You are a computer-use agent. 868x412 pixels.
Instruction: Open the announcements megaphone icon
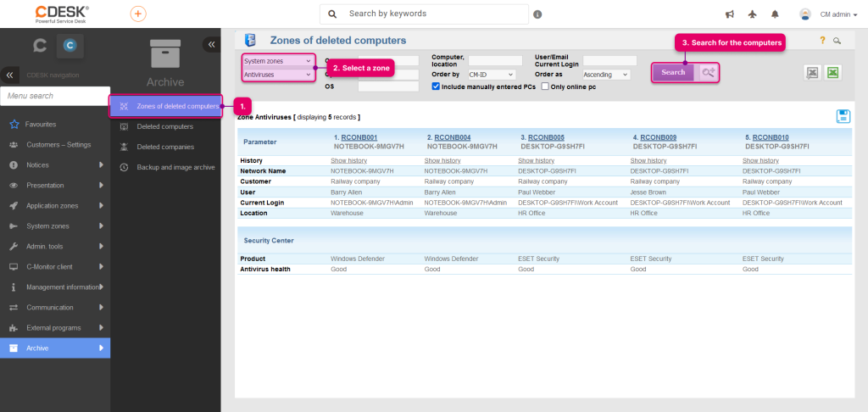[x=730, y=14]
